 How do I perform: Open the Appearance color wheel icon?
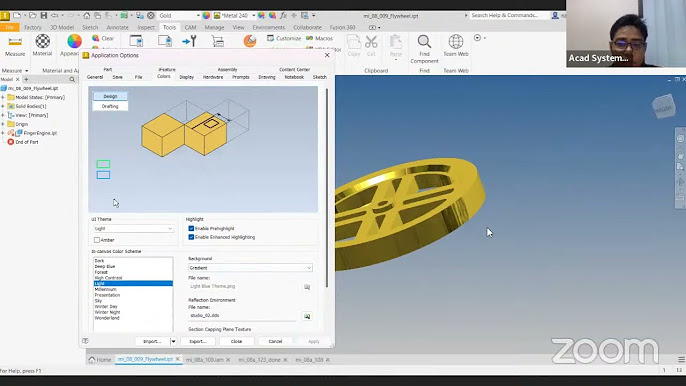(x=74, y=41)
